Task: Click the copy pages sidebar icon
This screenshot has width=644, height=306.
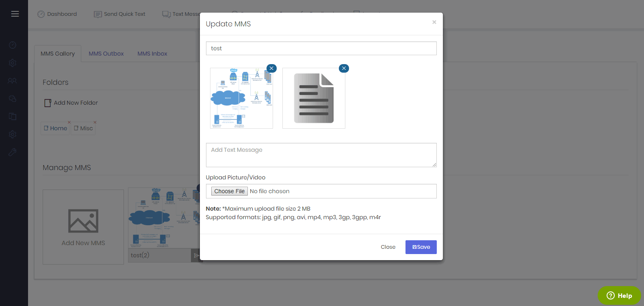Action: 13,116
